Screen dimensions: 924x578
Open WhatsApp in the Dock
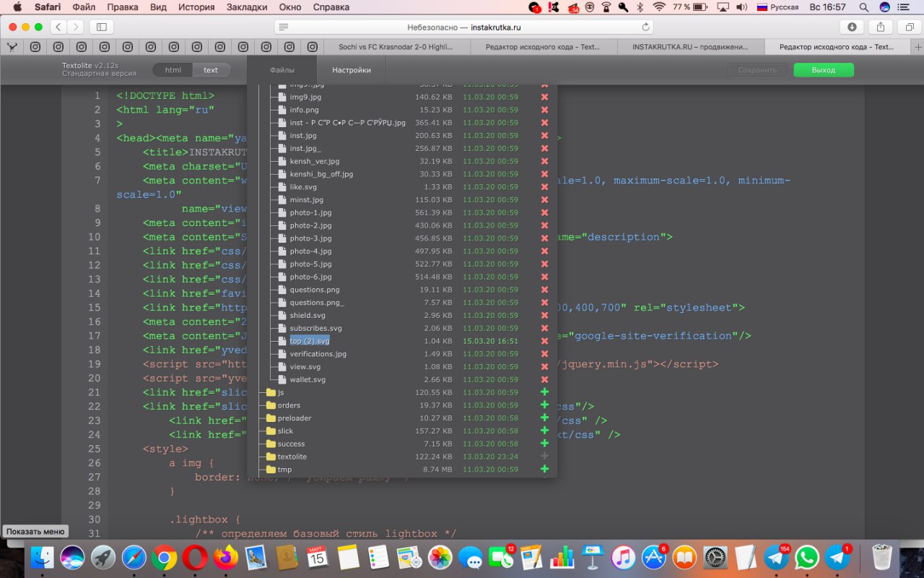tap(806, 557)
